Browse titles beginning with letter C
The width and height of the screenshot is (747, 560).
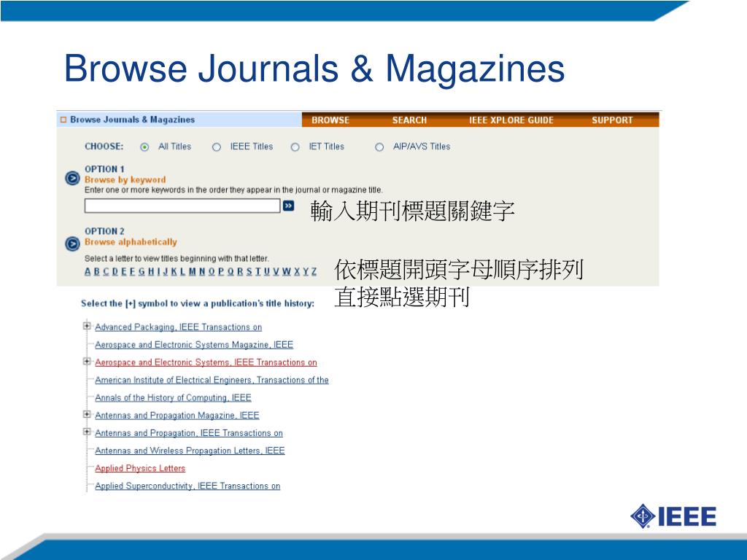tap(107, 271)
